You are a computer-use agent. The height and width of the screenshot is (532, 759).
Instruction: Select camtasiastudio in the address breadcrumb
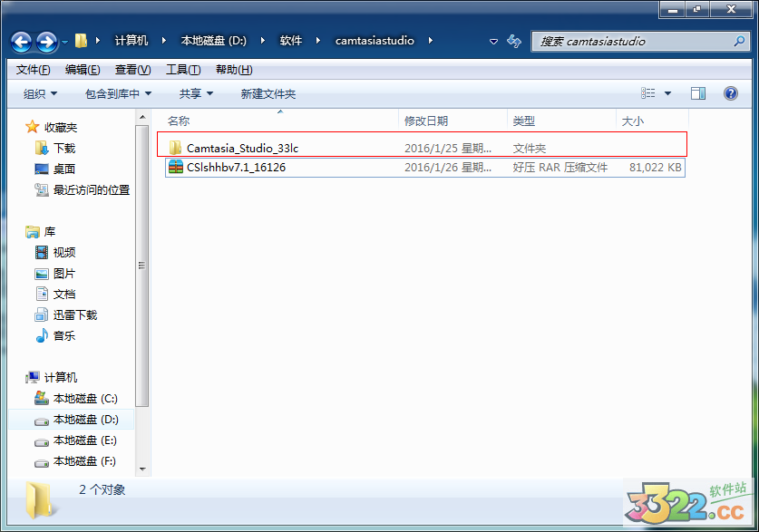pyautogui.click(x=375, y=41)
